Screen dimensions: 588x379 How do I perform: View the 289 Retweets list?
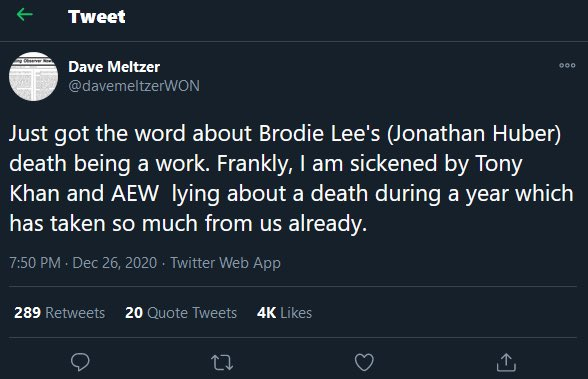(60, 313)
